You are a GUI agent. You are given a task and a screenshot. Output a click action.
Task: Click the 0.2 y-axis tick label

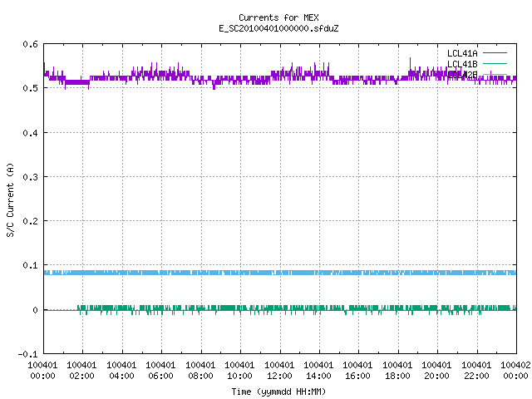[x=30, y=221]
